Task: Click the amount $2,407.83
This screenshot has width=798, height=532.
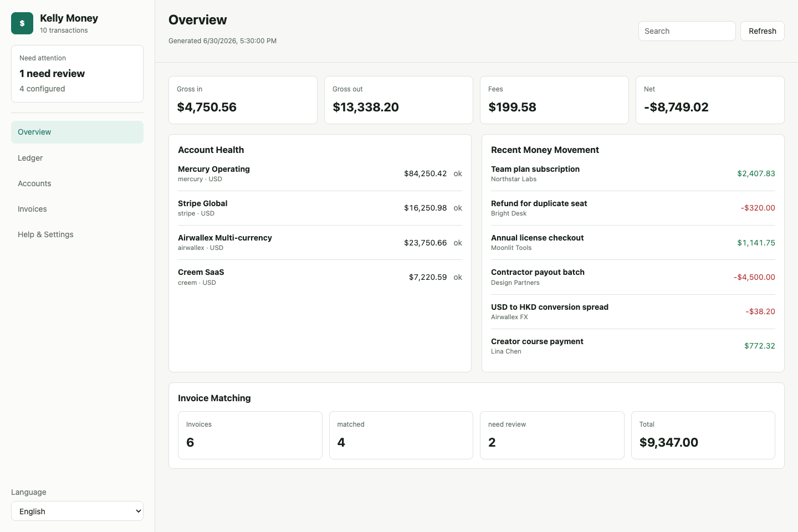Action: 756,173
